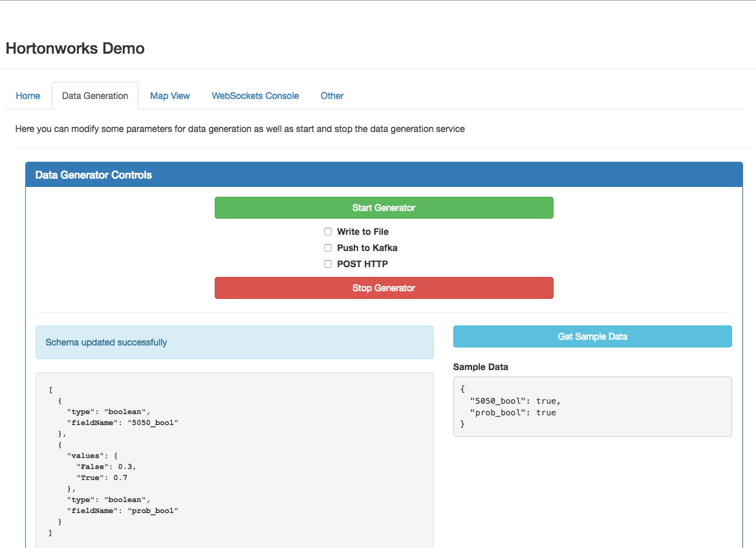Viewport: 756px width, 548px height.
Task: Click the "prob_bool": true sample line
Action: (513, 412)
